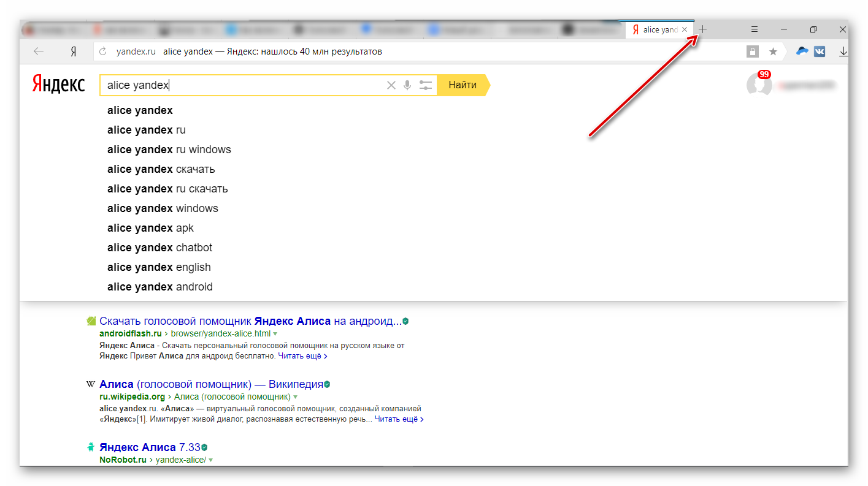
Task: Open the downloads arrow icon
Action: 843,51
